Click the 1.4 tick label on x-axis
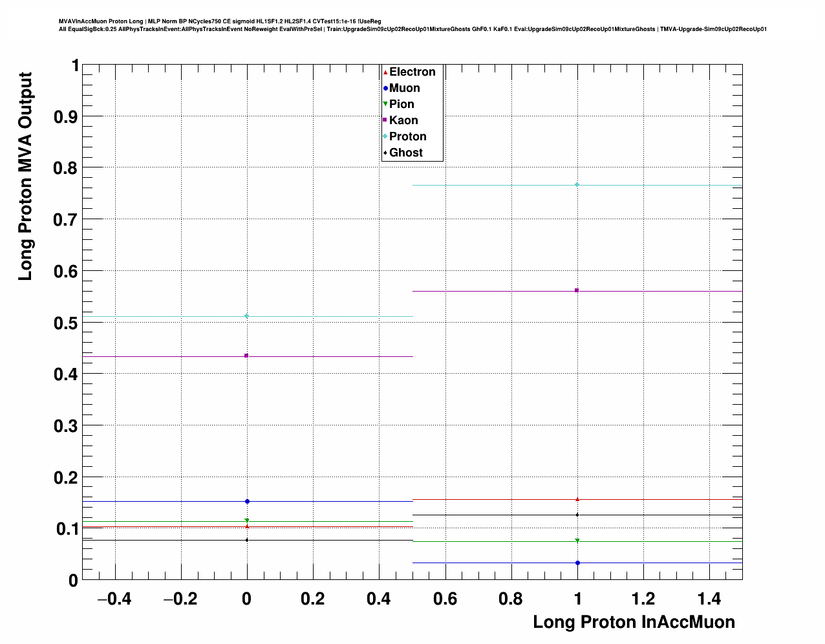The width and height of the screenshot is (825, 644). pyautogui.click(x=709, y=599)
